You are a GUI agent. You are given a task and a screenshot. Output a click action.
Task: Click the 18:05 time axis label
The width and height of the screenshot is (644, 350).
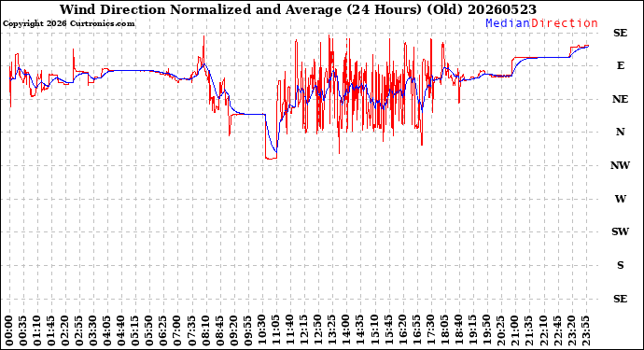tap(445, 330)
